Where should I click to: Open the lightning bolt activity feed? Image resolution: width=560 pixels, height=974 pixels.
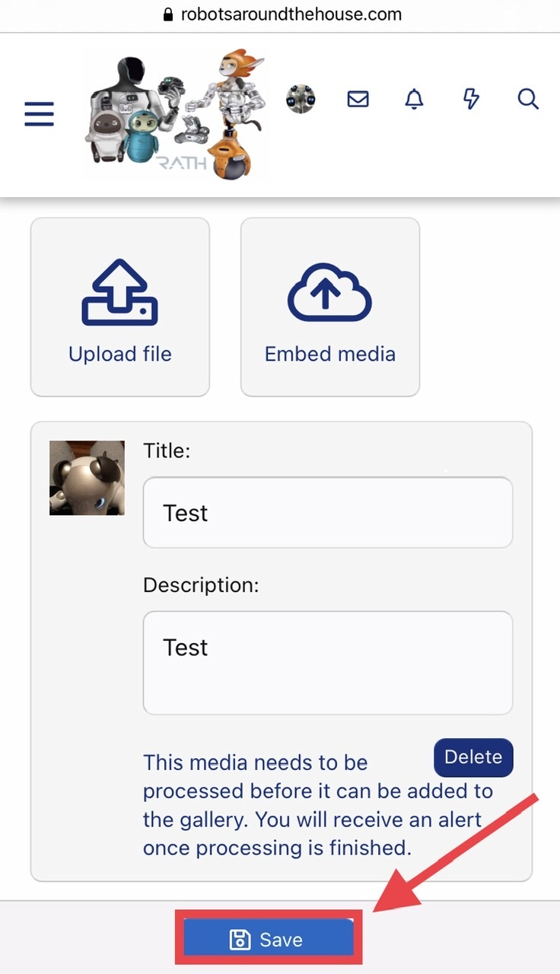click(471, 99)
